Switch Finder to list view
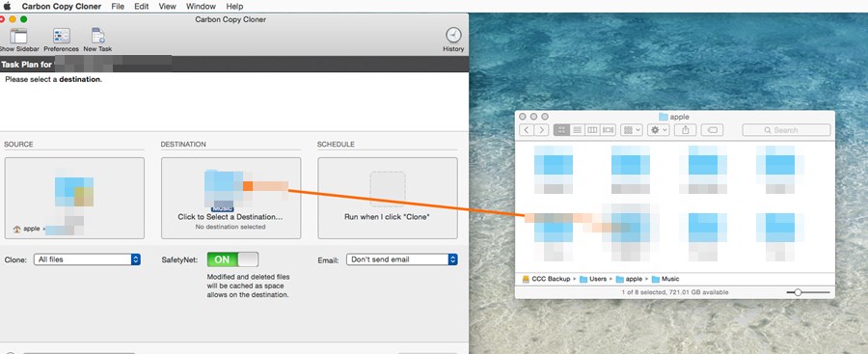 [577, 129]
